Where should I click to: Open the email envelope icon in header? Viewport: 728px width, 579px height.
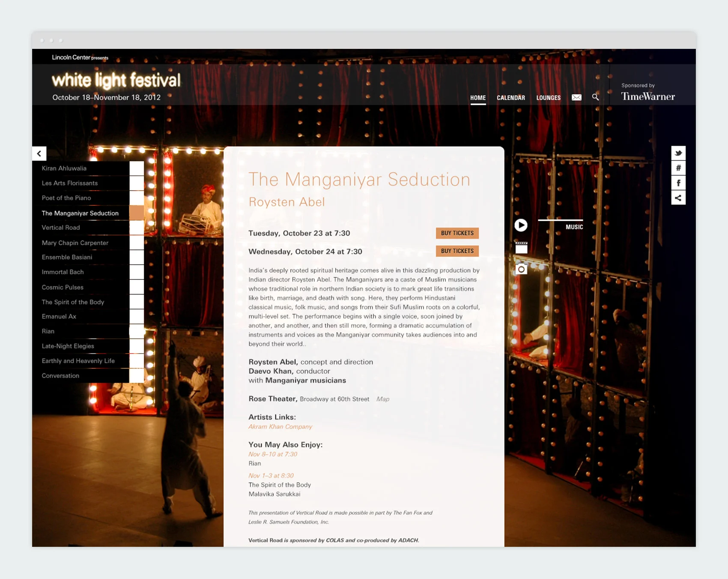point(576,97)
